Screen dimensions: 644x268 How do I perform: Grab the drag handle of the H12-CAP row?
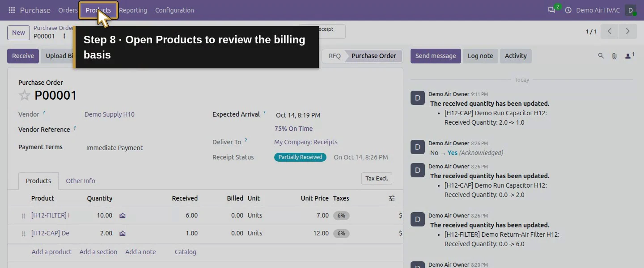24,234
